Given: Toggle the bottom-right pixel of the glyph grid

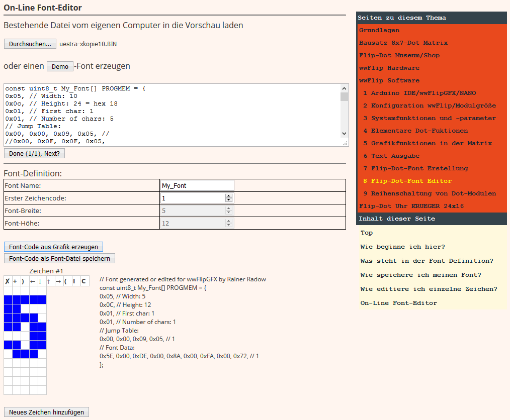Looking at the screenshot, I should tap(42, 390).
